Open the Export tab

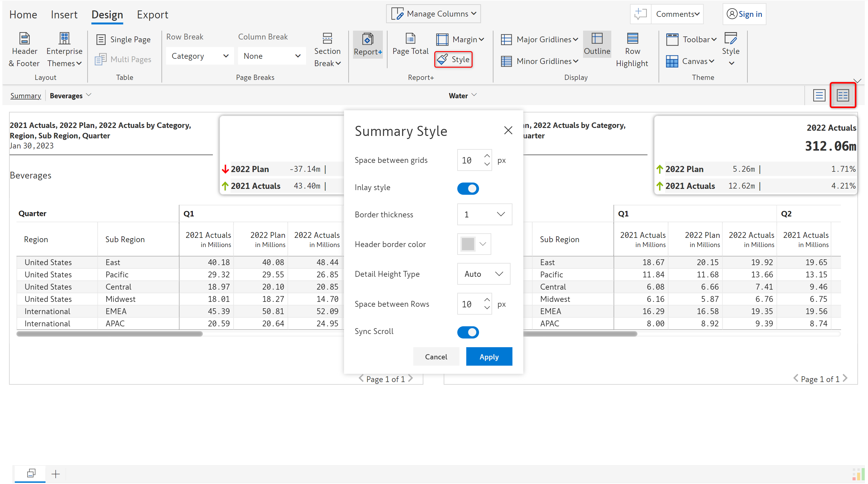point(152,14)
